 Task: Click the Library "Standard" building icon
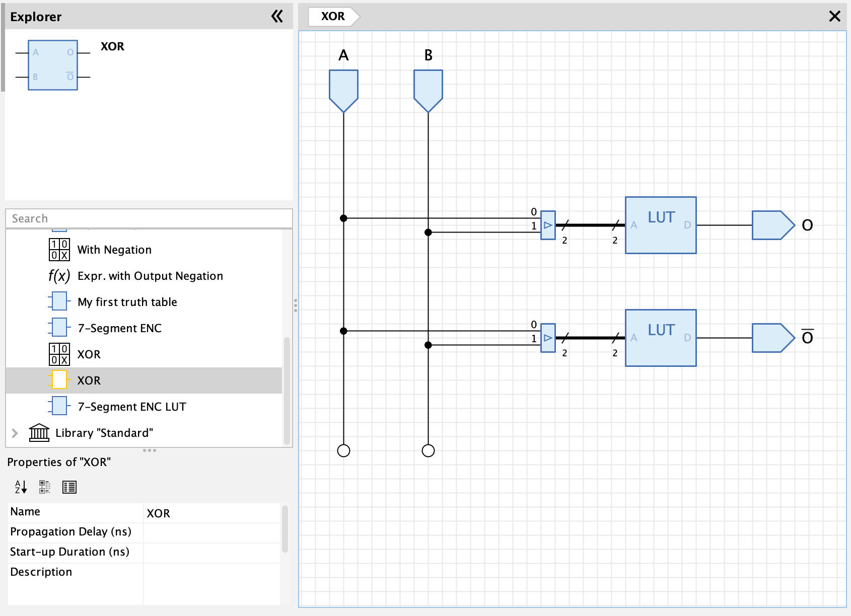tap(39, 432)
